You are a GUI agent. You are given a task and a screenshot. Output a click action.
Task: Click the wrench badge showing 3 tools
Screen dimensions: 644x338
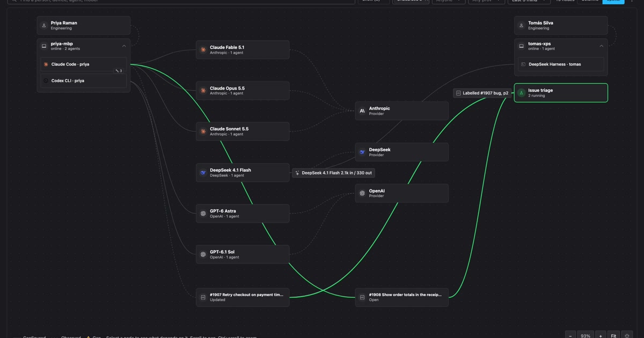tap(119, 71)
